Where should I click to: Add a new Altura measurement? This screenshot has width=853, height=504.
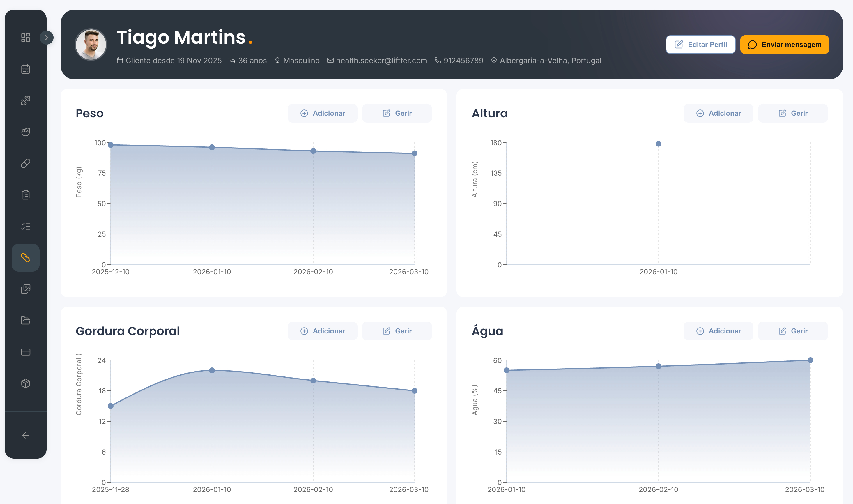coord(718,113)
